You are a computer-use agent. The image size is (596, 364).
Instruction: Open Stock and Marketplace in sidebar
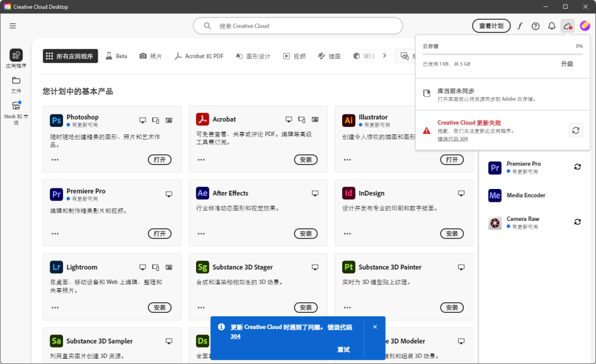point(16,113)
